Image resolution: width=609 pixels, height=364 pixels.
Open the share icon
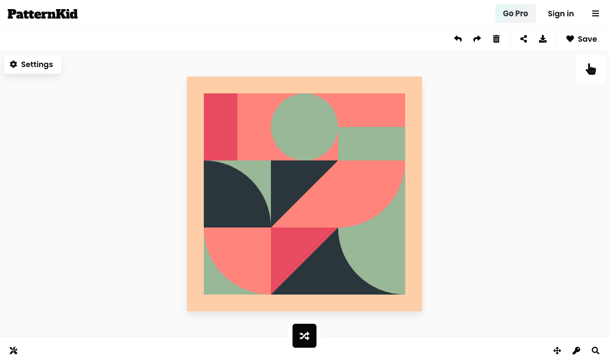(524, 39)
